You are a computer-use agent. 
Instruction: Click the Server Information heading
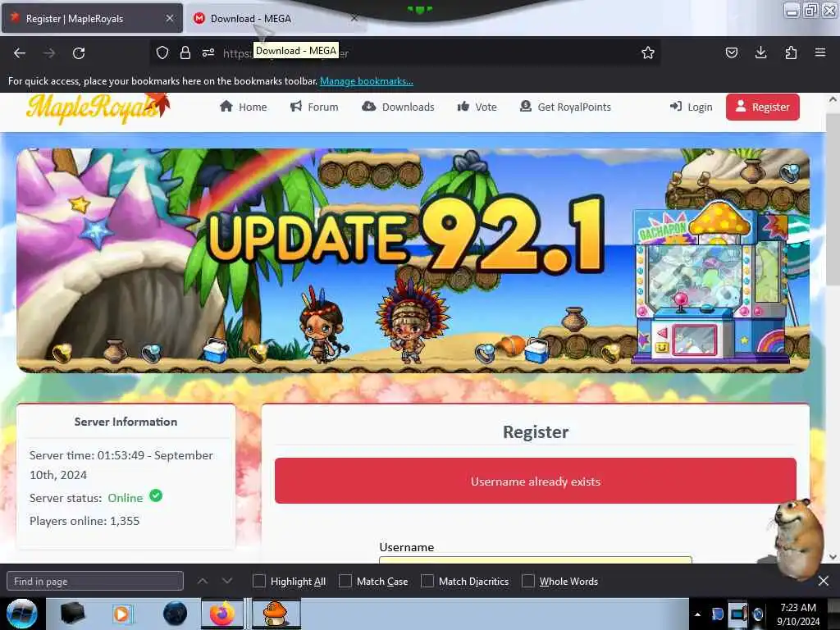pos(126,422)
